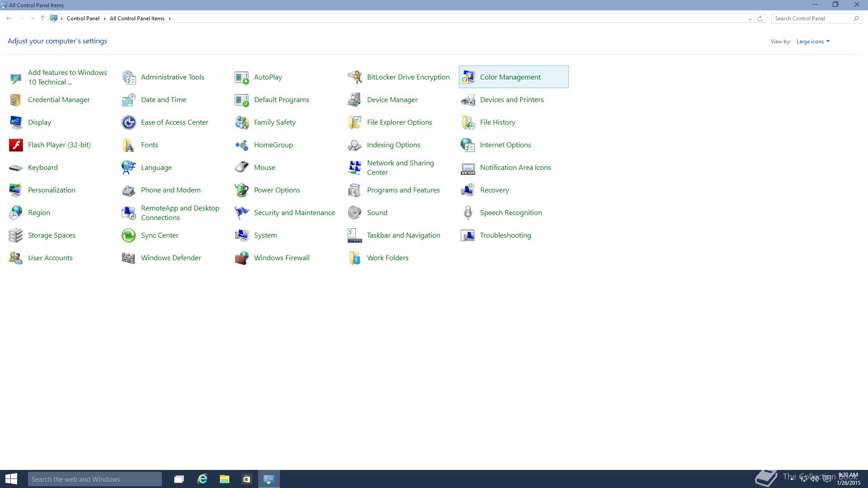This screenshot has height=488, width=868.
Task: Click the Devices and Printers icon
Action: click(468, 100)
